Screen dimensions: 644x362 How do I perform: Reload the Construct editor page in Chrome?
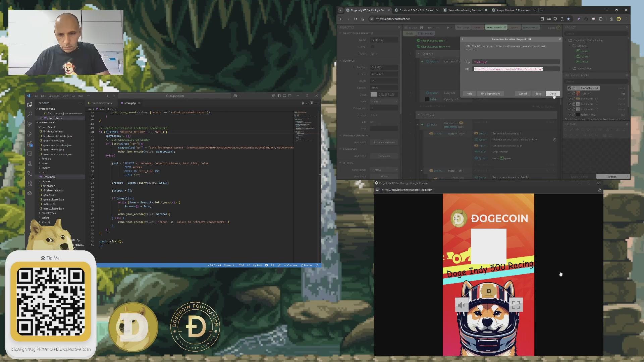click(x=356, y=19)
